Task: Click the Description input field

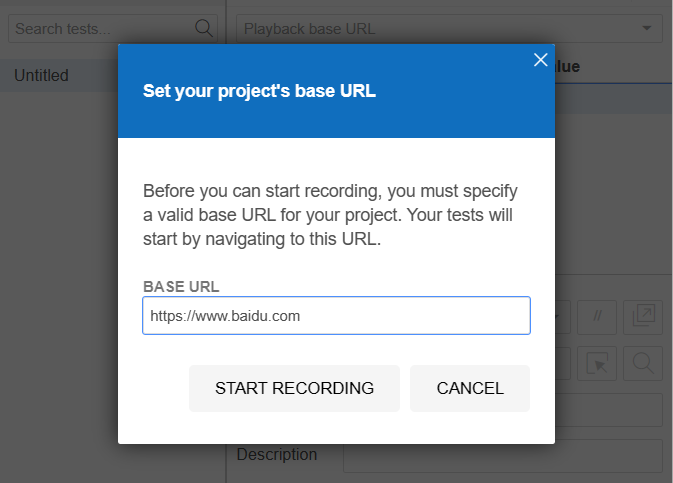Action: pyautogui.click(x=503, y=456)
